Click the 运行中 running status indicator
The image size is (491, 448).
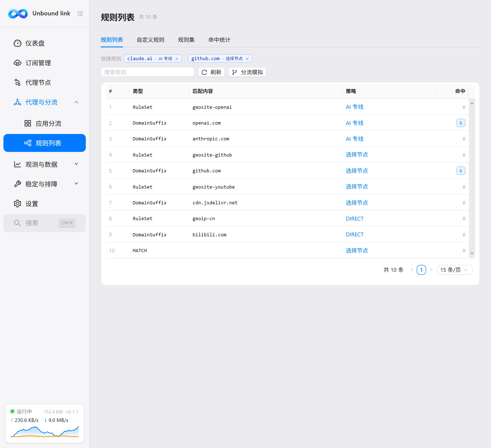[x=21, y=412]
